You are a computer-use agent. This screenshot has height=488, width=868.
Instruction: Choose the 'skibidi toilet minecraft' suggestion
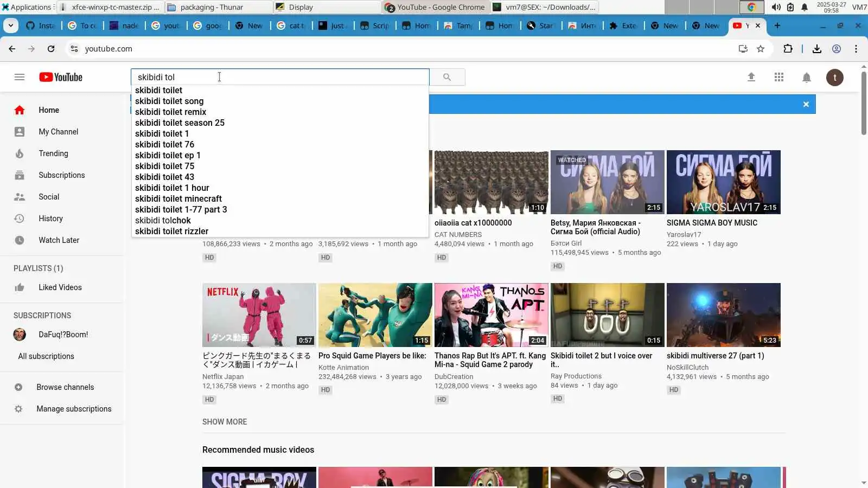pyautogui.click(x=280, y=198)
